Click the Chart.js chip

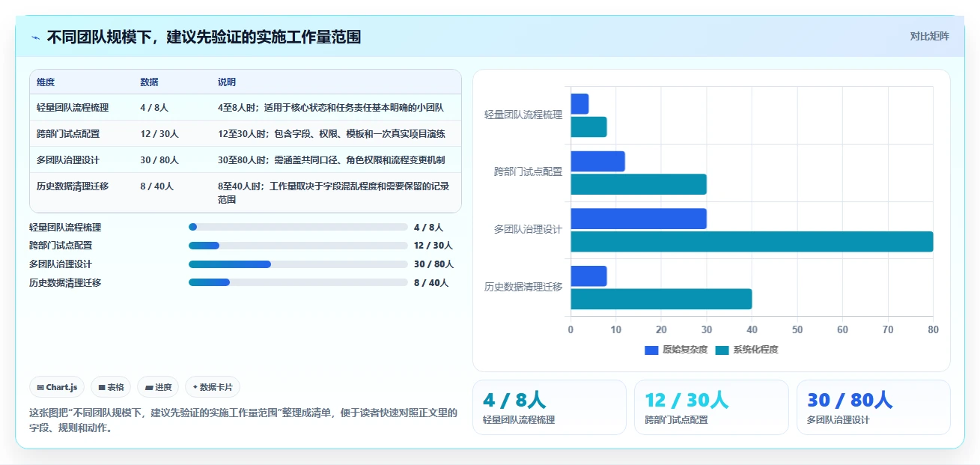pyautogui.click(x=58, y=387)
